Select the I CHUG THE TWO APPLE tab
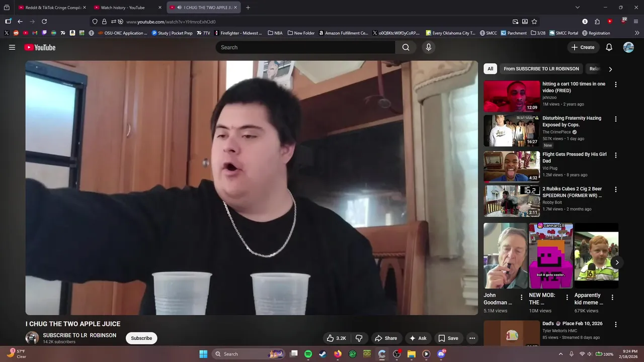 203,8
